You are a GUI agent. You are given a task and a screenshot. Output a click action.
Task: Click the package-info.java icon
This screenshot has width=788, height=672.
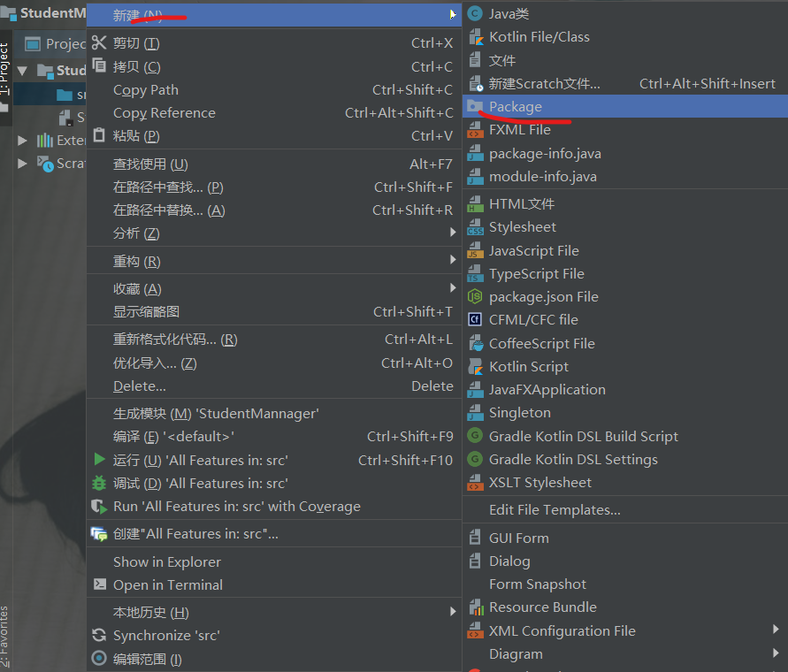tap(476, 153)
